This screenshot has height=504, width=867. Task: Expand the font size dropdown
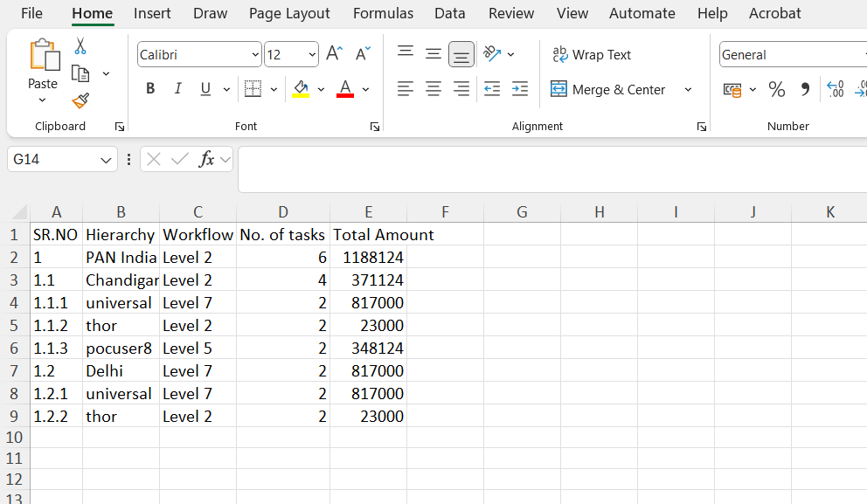pyautogui.click(x=312, y=54)
